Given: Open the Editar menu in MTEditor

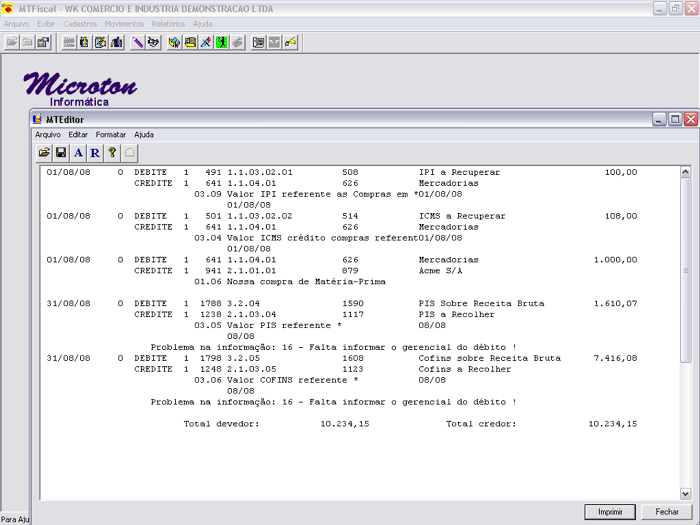Looking at the screenshot, I should tap(78, 134).
